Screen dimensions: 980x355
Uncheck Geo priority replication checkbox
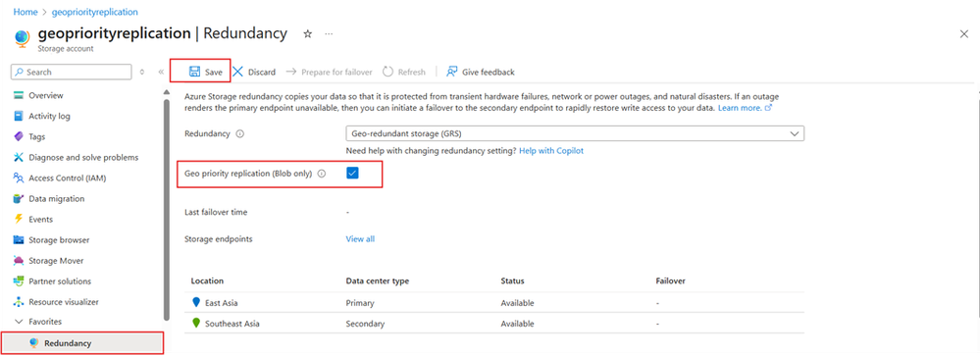pyautogui.click(x=352, y=174)
